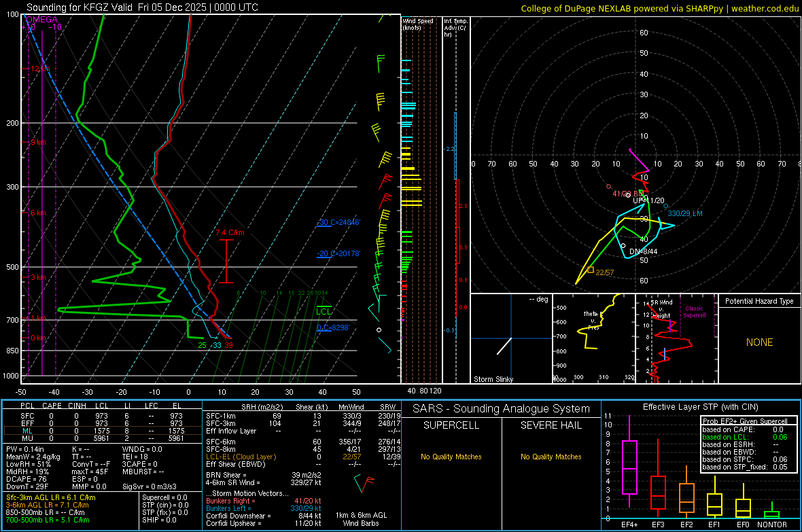Click the maxT = 45F value

pyautogui.click(x=90, y=472)
